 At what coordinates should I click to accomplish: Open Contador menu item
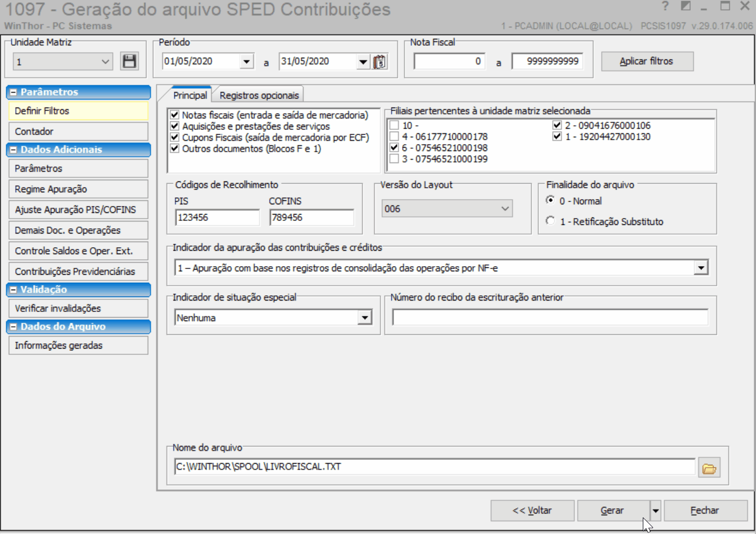(78, 132)
